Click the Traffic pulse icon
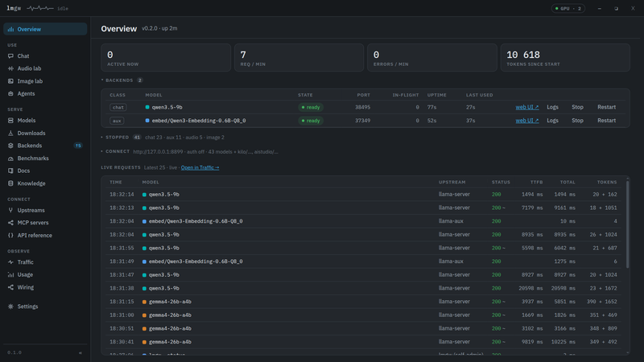This screenshot has height=362, width=644. pyautogui.click(x=10, y=262)
